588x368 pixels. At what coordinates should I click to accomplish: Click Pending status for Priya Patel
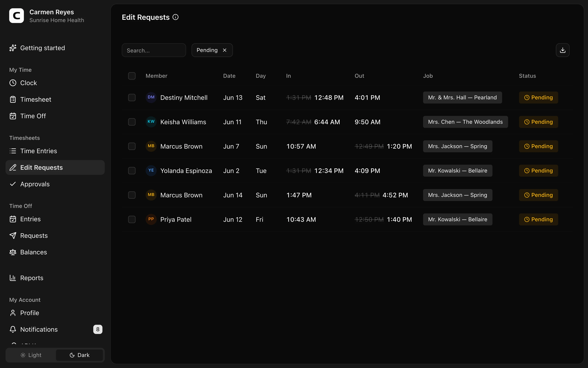(x=538, y=219)
